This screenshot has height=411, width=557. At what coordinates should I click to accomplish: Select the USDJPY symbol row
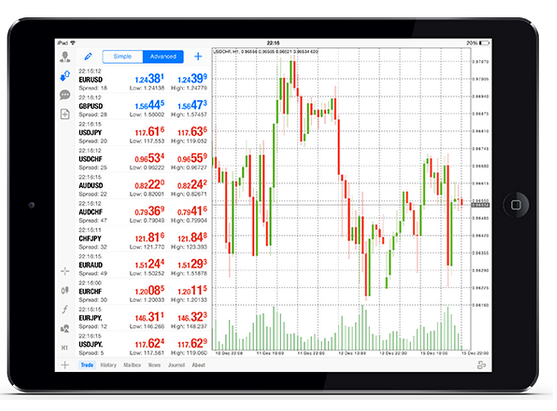tap(143, 133)
